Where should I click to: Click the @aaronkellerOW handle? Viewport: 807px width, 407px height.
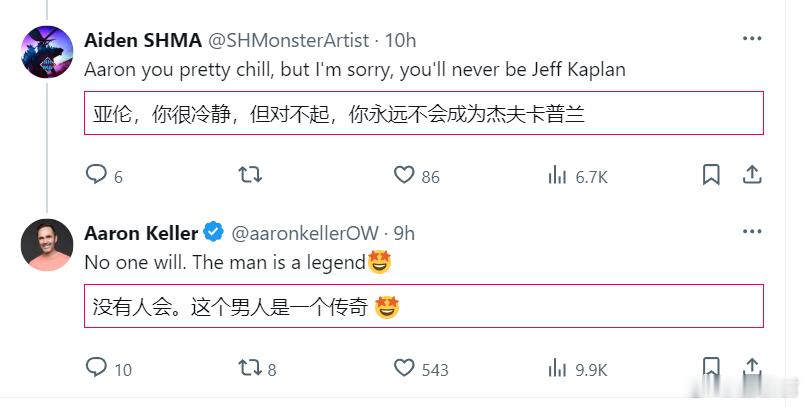click(305, 233)
